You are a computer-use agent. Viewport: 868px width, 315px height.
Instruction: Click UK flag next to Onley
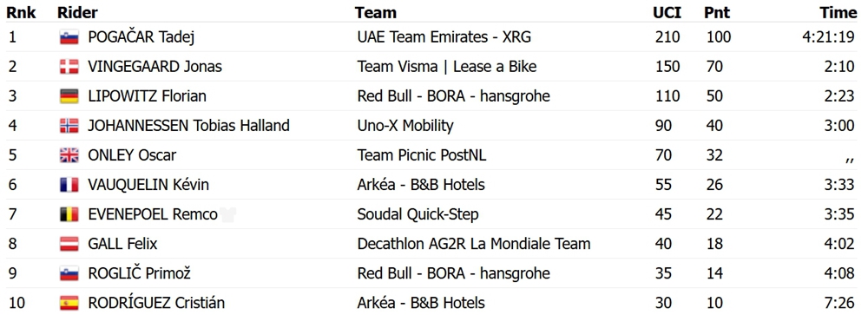coord(69,155)
